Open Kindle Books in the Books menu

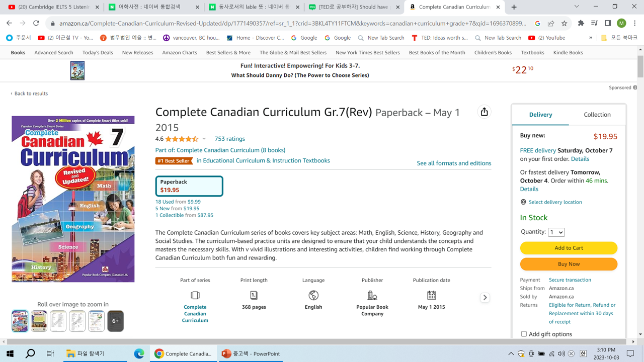pos(568,52)
